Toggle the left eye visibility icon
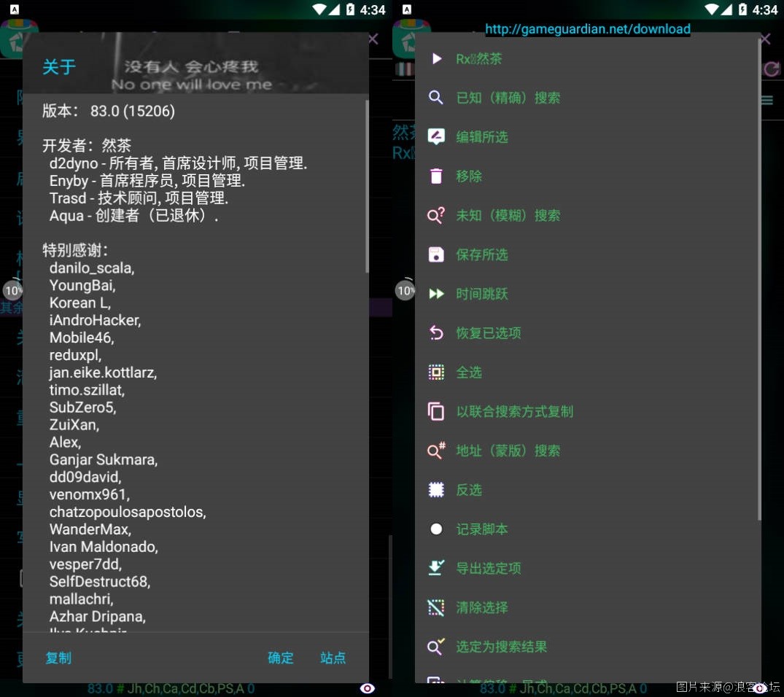 (x=367, y=688)
